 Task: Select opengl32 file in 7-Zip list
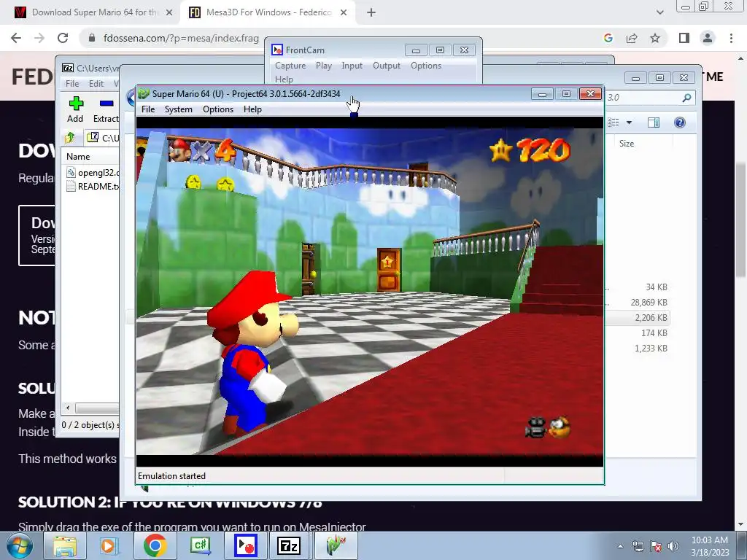tap(93, 172)
